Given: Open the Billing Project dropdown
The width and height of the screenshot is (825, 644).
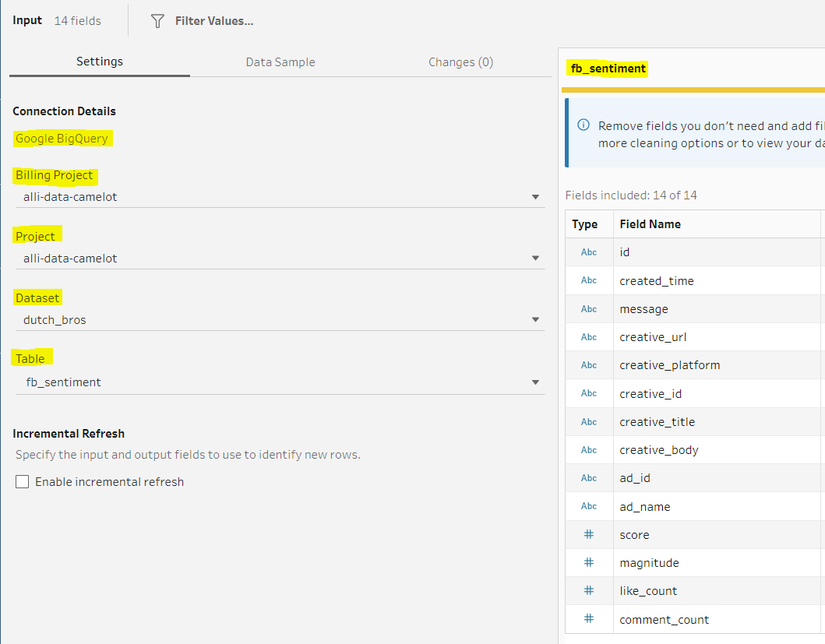Looking at the screenshot, I should (x=535, y=197).
